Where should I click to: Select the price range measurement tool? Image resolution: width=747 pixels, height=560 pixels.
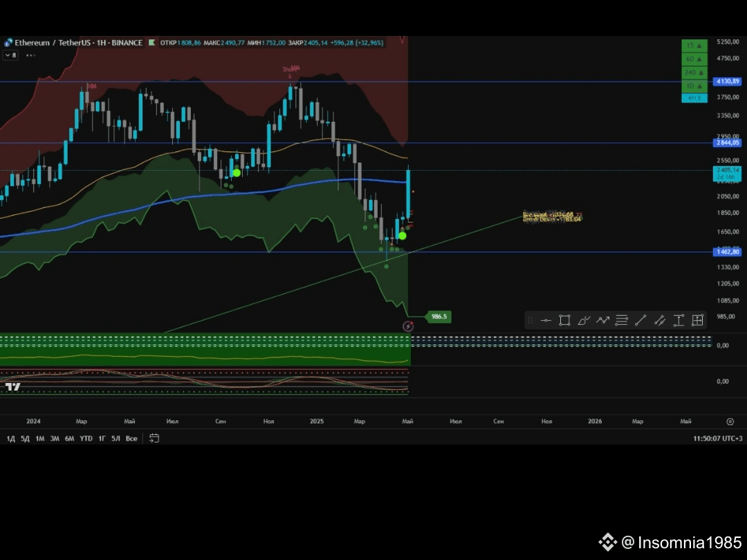coord(679,320)
